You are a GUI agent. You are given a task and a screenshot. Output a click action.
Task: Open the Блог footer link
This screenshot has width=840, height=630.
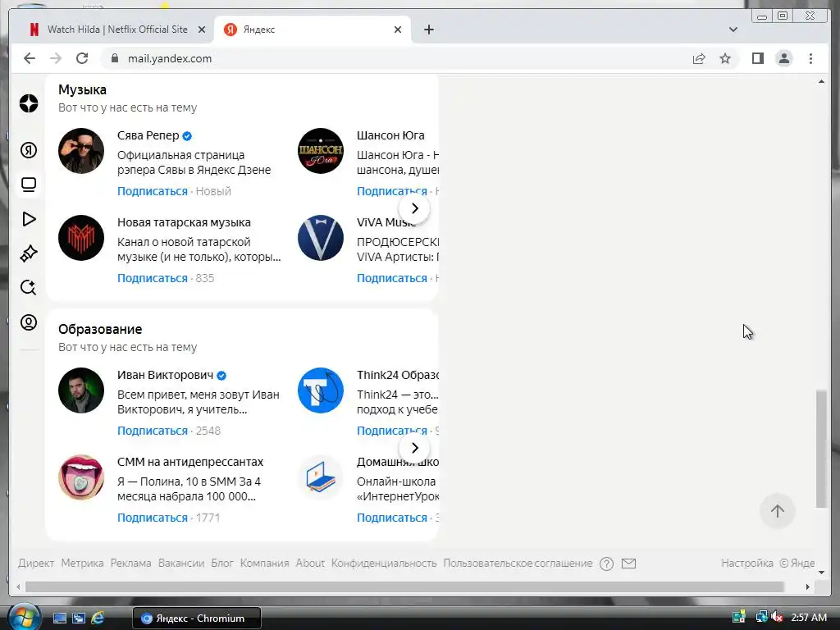[x=221, y=563]
